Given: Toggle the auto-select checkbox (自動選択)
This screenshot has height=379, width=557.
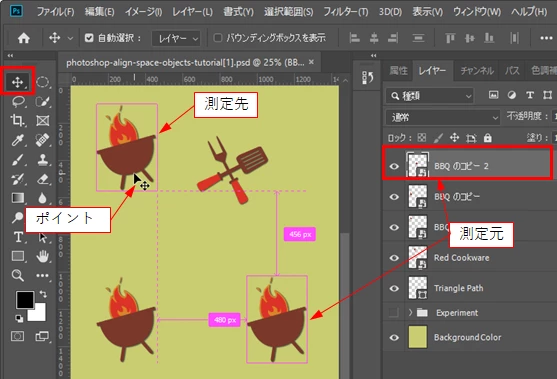Looking at the screenshot, I should (89, 38).
